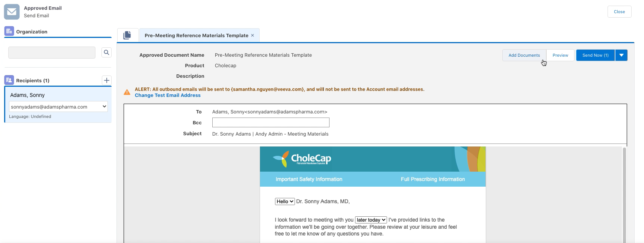644x243 pixels.
Task: Click into the Bcc input field
Action: pyautogui.click(x=271, y=122)
